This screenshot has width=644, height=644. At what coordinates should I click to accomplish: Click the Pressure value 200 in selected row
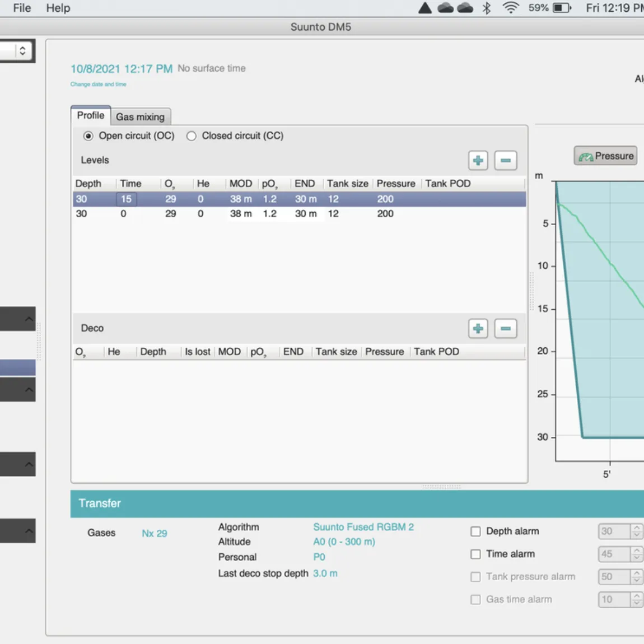pyautogui.click(x=385, y=199)
